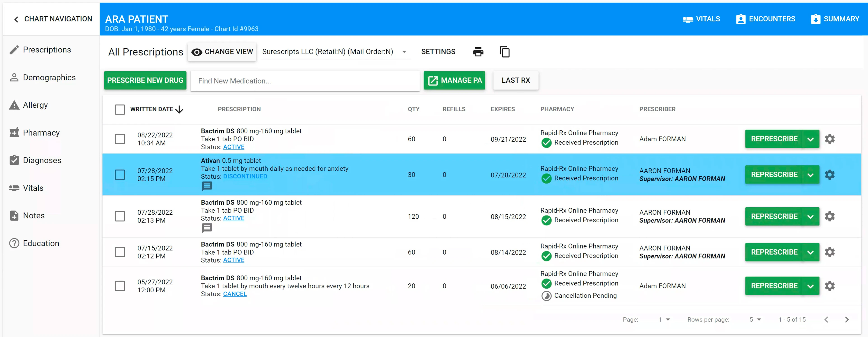The height and width of the screenshot is (337, 868).
Task: Open the comment icon on the Ativan row
Action: click(207, 186)
